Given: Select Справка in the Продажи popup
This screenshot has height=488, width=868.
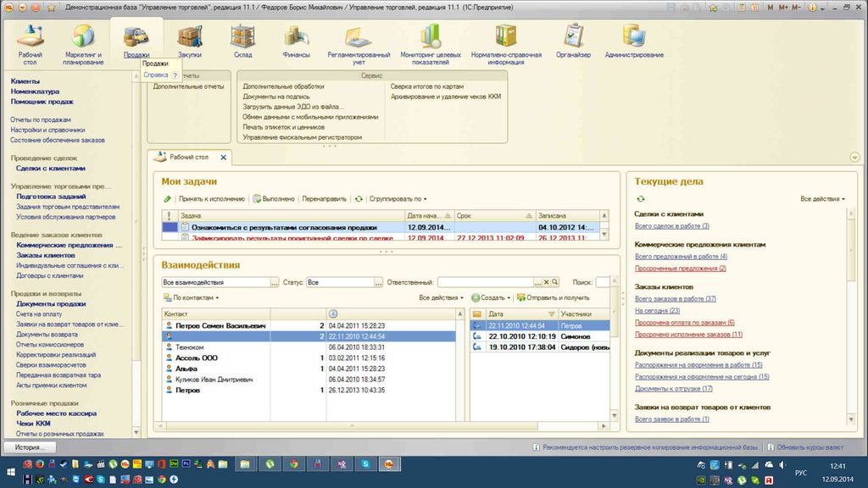Looking at the screenshot, I should coord(156,75).
